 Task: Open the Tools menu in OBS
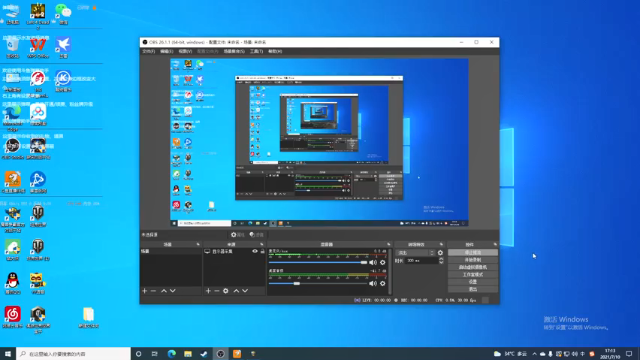pos(256,51)
